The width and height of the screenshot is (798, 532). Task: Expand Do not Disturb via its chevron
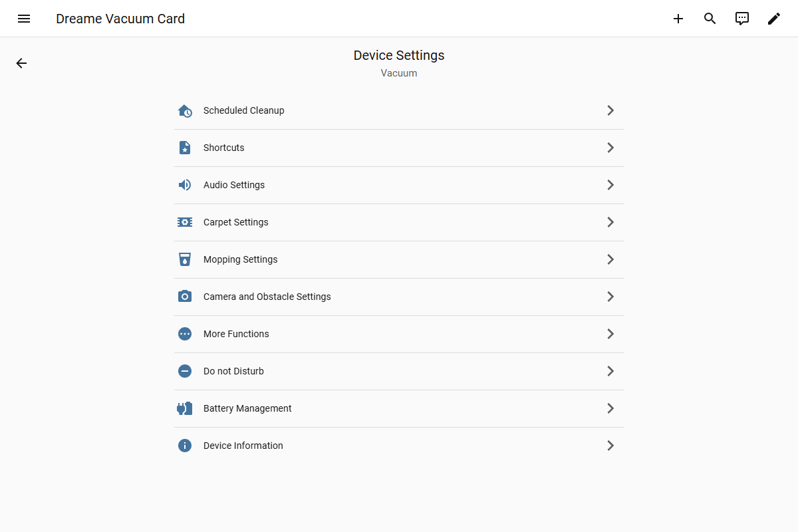[x=610, y=371]
